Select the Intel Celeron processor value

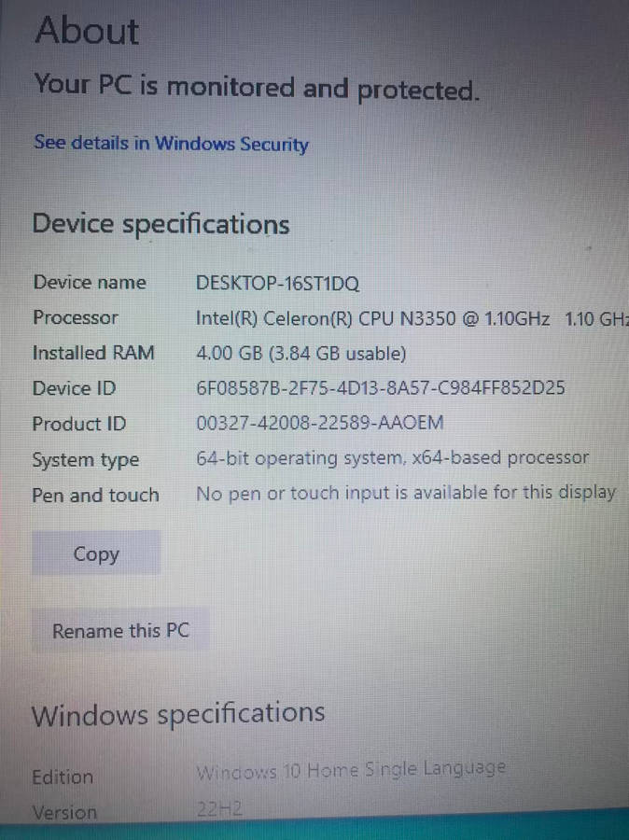click(412, 319)
